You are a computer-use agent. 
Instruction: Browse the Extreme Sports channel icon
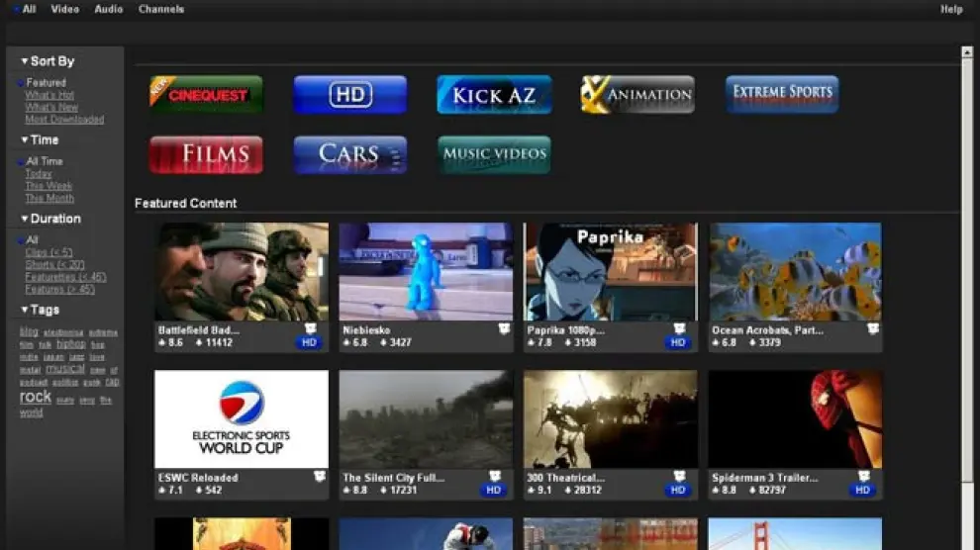click(781, 94)
